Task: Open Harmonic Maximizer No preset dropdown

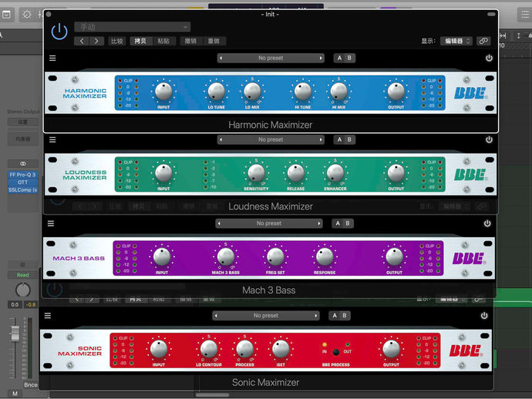Action: pos(271,58)
